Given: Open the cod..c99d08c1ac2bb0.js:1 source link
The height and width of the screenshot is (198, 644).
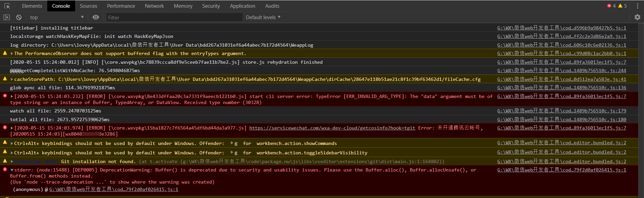Looking at the screenshot, I should [561, 53].
